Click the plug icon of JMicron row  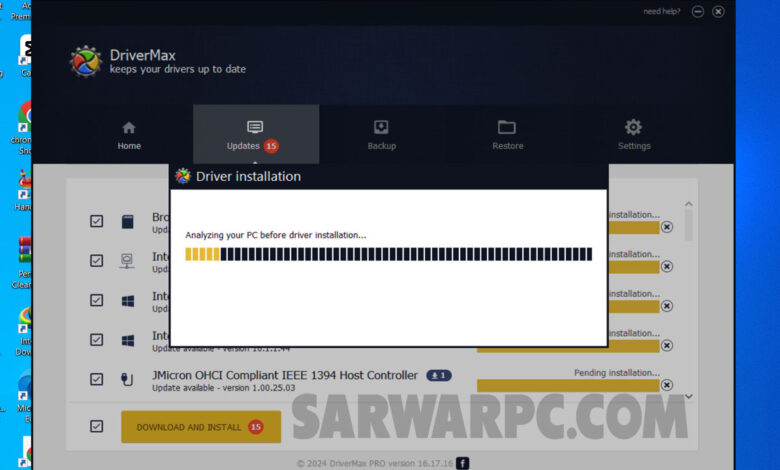[x=127, y=379]
